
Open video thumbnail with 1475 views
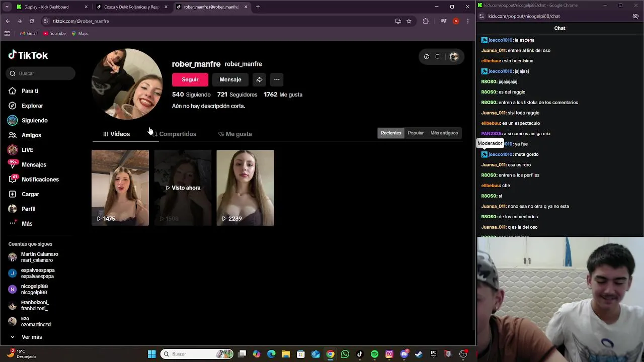coord(120,188)
